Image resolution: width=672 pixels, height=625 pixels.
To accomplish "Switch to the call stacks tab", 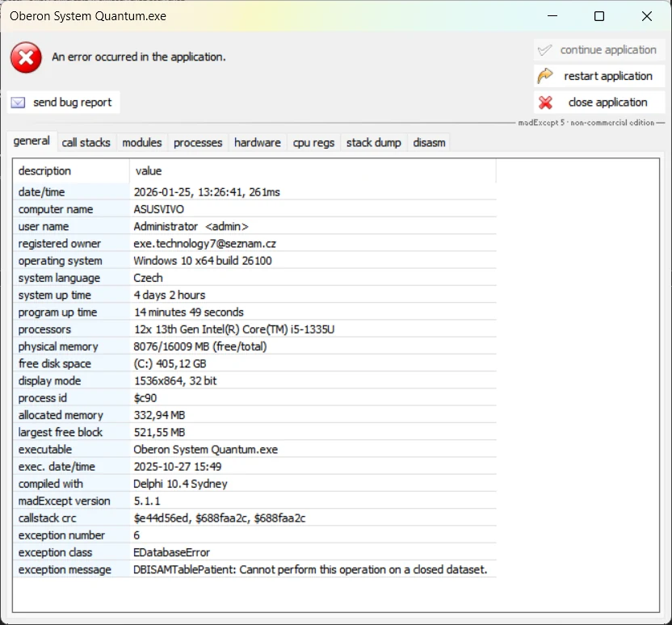I will click(x=86, y=143).
